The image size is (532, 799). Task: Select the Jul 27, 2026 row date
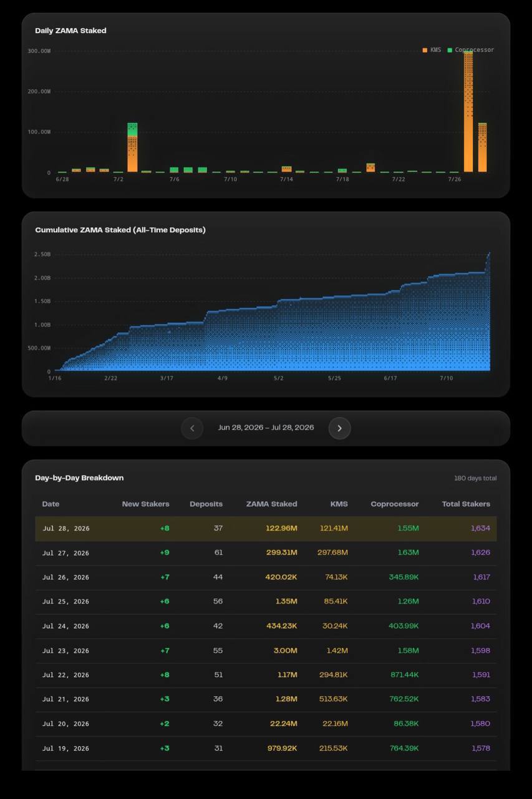(66, 552)
